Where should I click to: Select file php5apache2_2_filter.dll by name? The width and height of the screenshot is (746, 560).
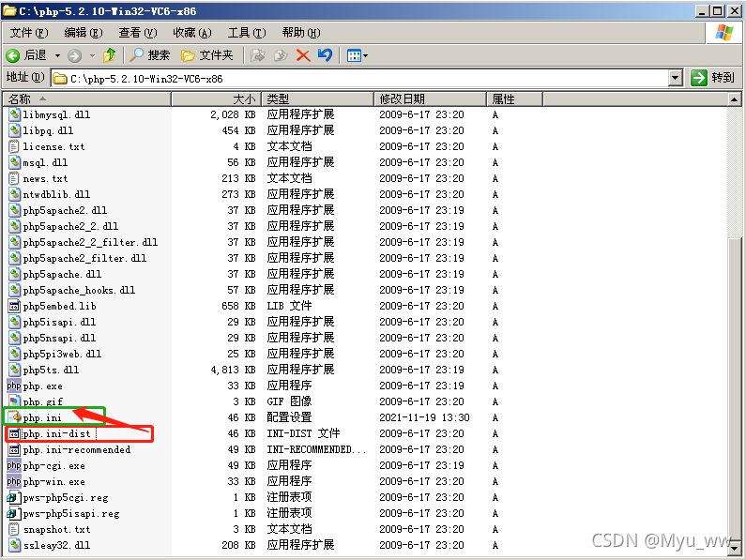(90, 242)
